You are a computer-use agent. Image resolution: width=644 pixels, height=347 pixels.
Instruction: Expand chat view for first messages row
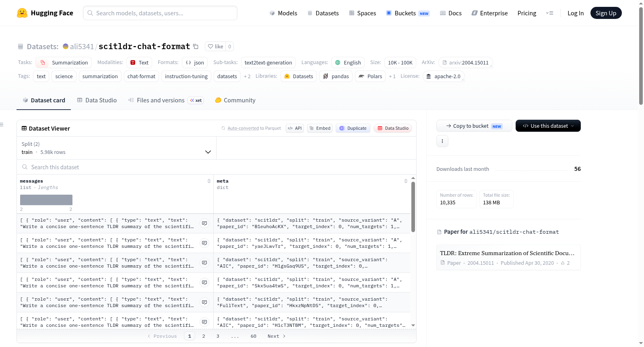tap(204, 223)
